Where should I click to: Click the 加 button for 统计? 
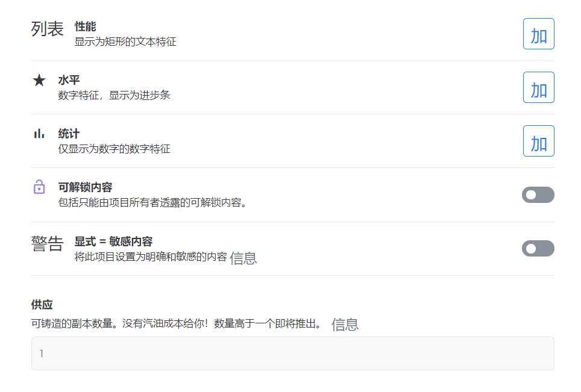click(x=538, y=141)
